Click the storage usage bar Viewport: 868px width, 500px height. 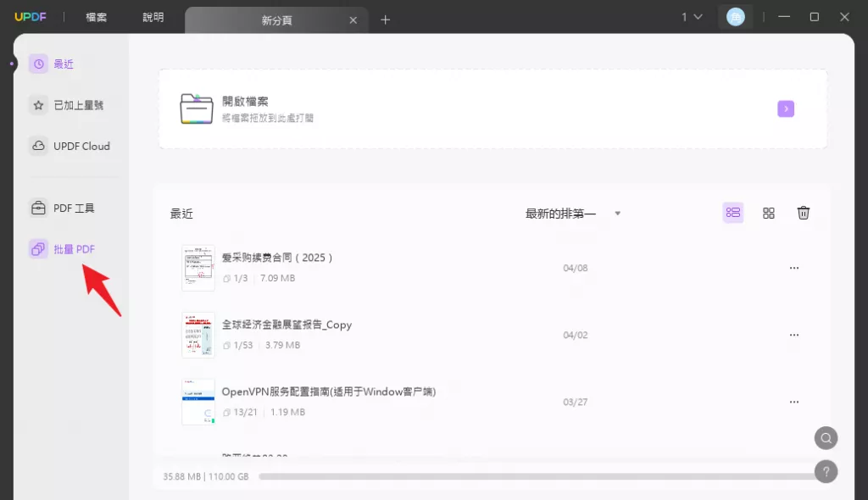537,476
